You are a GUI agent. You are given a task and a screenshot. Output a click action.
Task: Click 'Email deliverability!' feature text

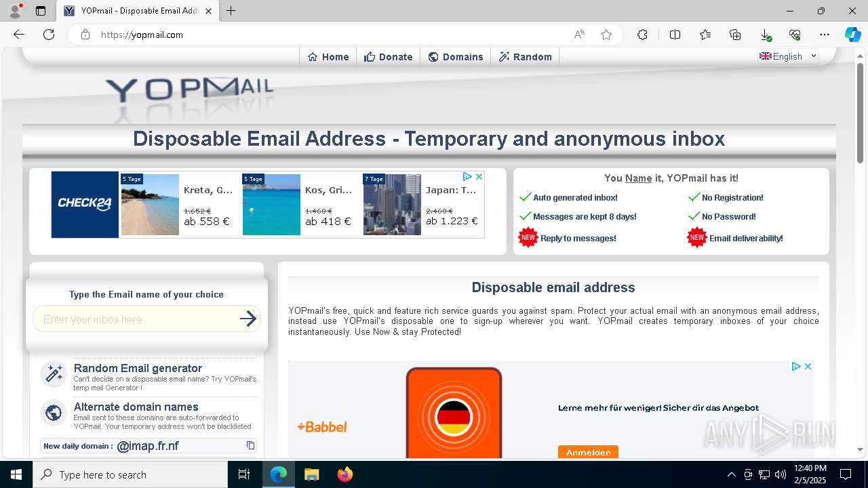click(746, 239)
